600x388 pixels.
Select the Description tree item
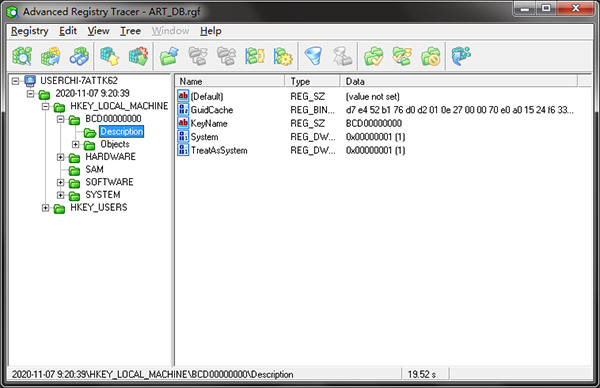point(122,131)
